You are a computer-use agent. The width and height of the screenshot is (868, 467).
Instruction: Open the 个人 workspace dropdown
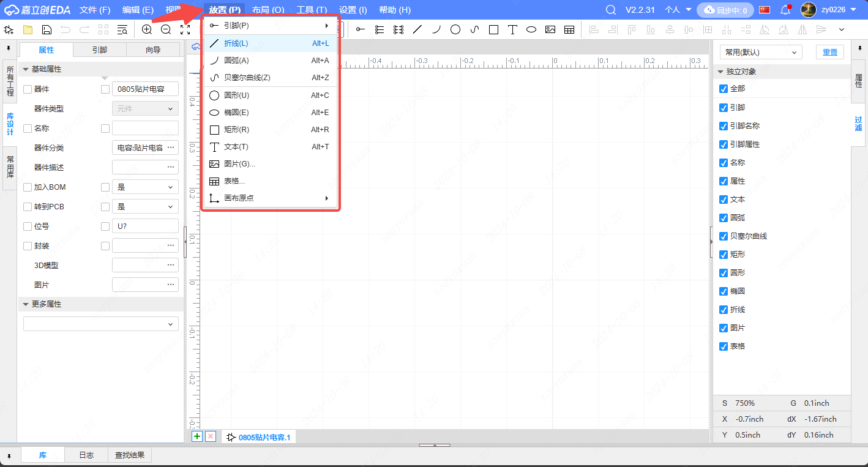click(x=678, y=10)
